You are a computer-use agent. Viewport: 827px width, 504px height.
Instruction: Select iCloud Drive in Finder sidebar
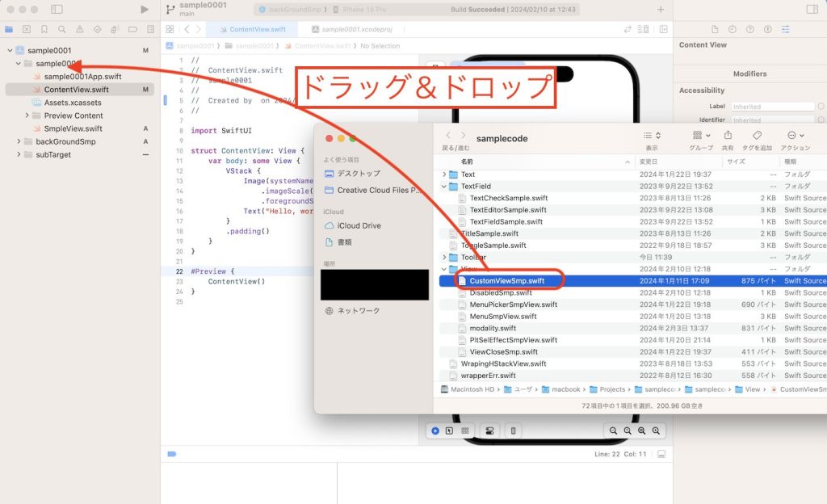(359, 225)
